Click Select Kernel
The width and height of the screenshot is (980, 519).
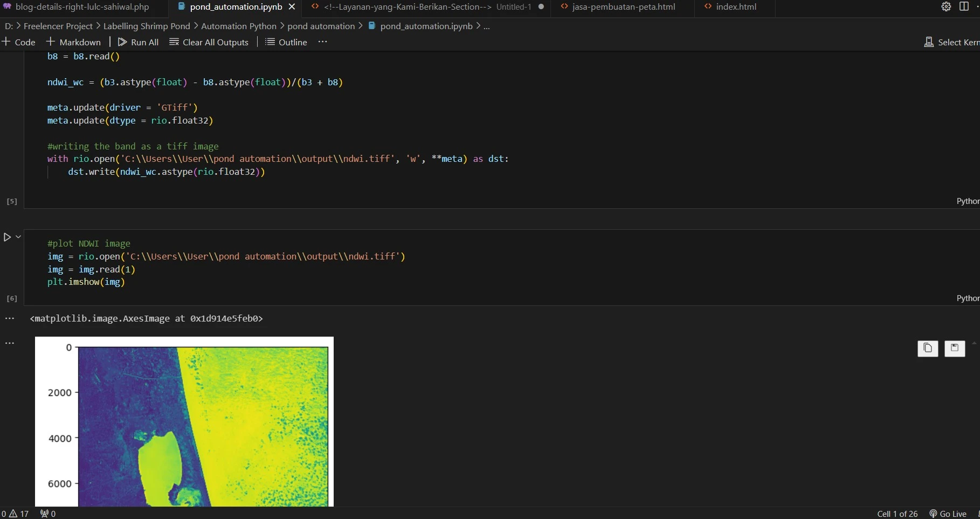953,42
